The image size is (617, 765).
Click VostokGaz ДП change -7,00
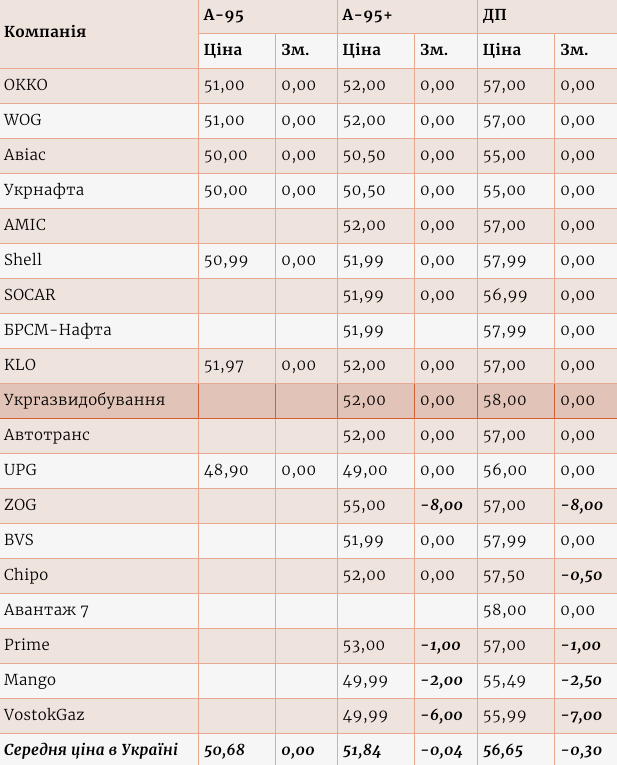(x=586, y=716)
